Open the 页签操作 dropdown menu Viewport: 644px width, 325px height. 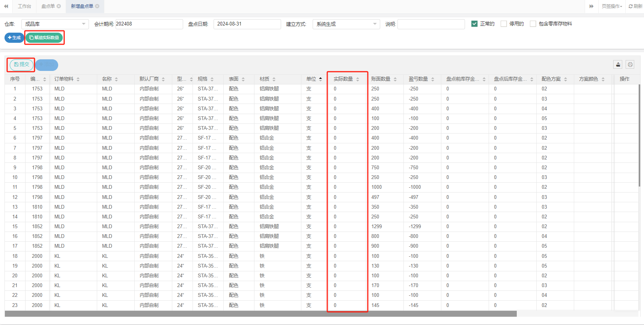pos(611,6)
